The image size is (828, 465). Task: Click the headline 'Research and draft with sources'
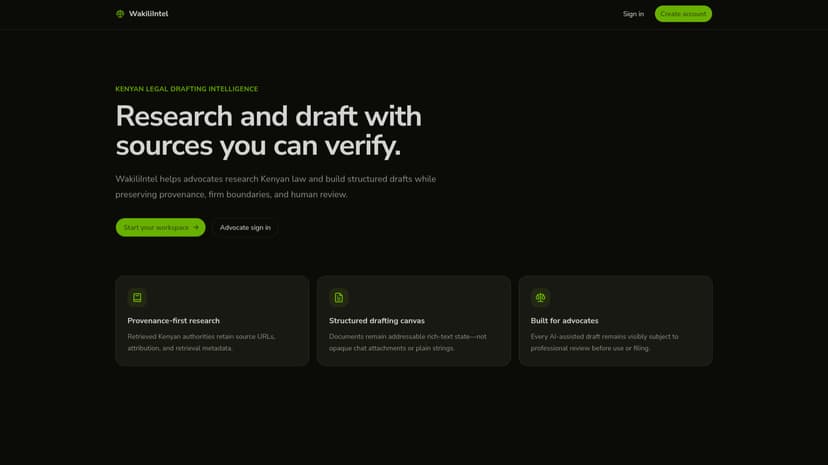[268, 131]
